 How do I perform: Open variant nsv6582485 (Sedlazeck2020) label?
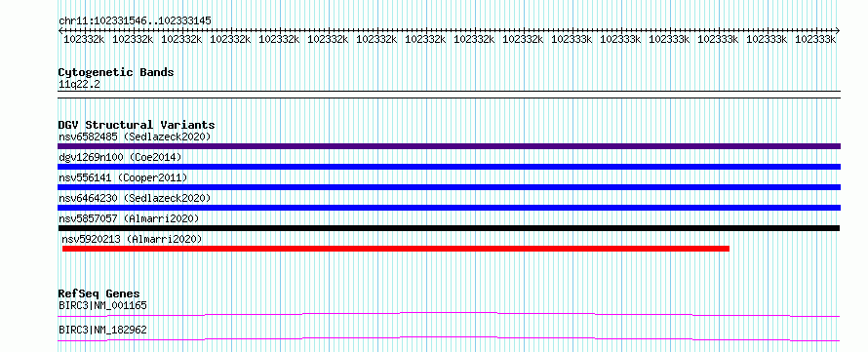(x=135, y=137)
